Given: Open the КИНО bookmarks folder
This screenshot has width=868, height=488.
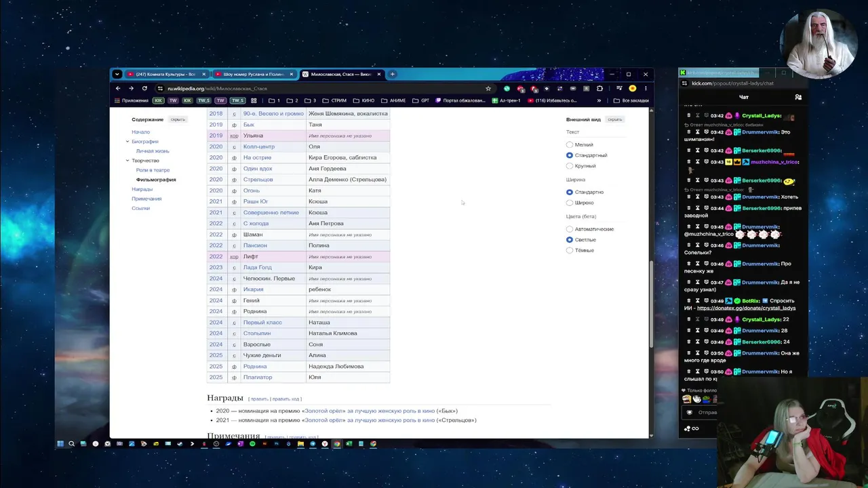Looking at the screenshot, I should click(363, 100).
